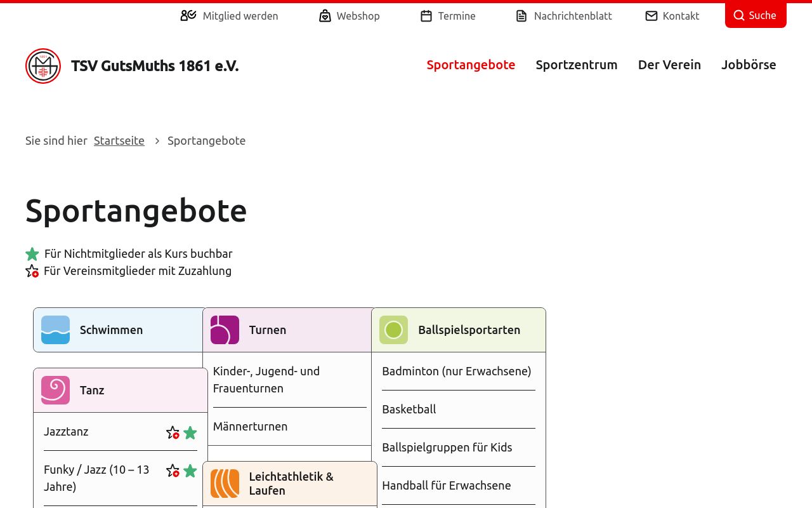The image size is (812, 508).
Task: Click the purple Turnen category icon
Action: (x=225, y=330)
